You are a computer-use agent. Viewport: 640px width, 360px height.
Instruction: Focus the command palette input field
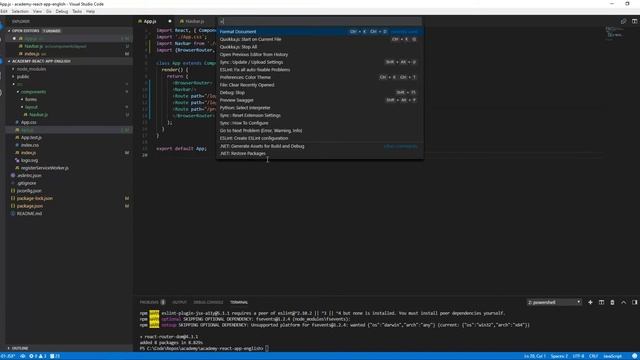click(x=320, y=21)
